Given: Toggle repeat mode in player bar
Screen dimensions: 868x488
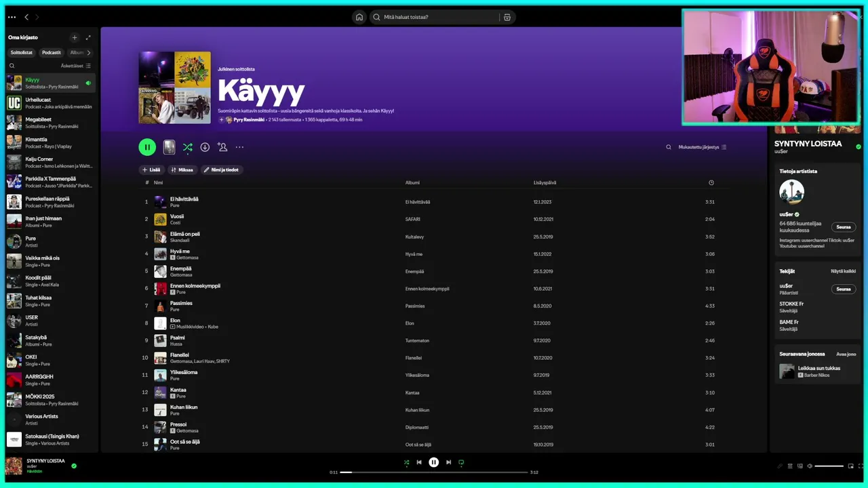Looking at the screenshot, I should (461, 462).
